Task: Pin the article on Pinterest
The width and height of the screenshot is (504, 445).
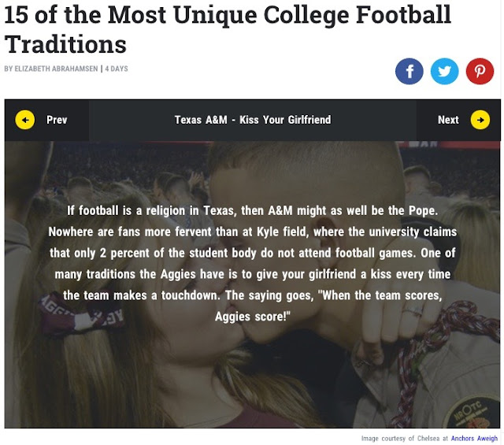Action: [x=480, y=72]
